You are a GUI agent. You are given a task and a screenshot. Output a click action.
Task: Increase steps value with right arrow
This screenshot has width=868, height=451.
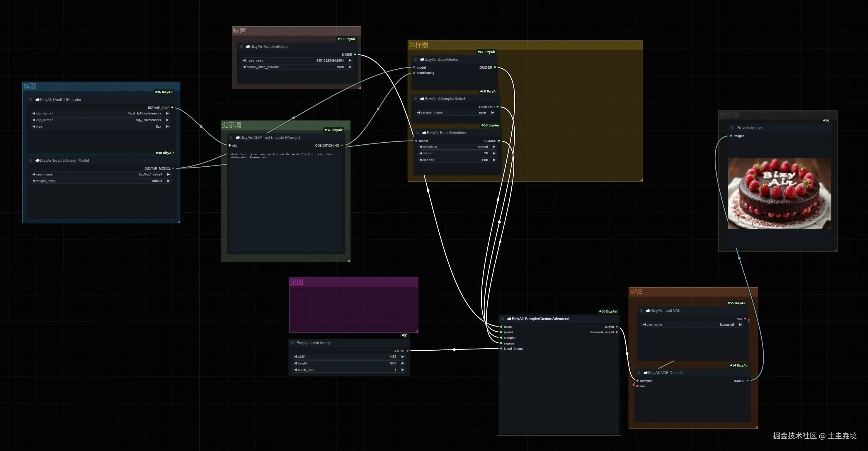coord(494,153)
